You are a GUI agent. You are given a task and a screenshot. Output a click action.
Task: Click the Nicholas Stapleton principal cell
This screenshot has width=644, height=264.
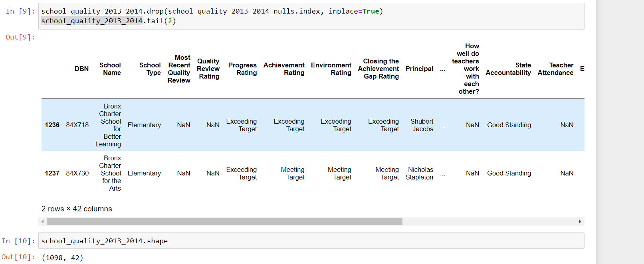coord(419,173)
